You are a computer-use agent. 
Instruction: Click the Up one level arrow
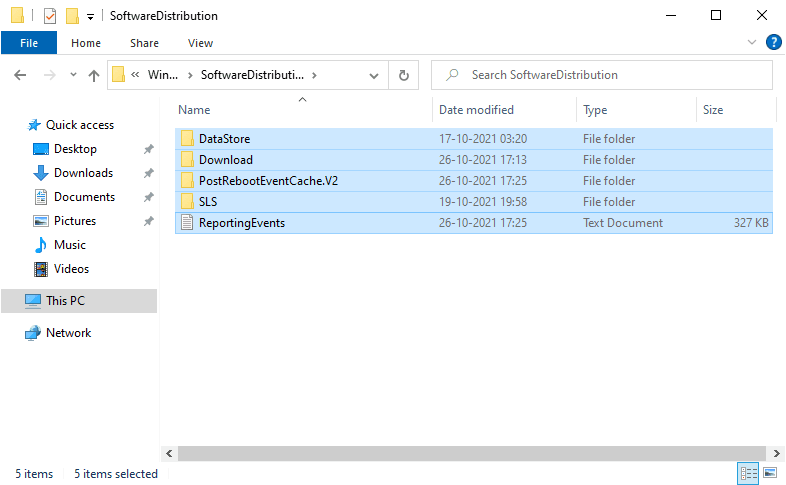94,75
